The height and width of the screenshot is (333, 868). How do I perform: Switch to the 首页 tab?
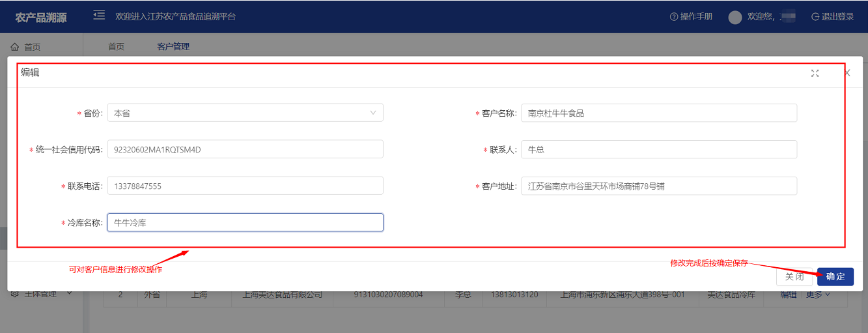click(x=116, y=47)
